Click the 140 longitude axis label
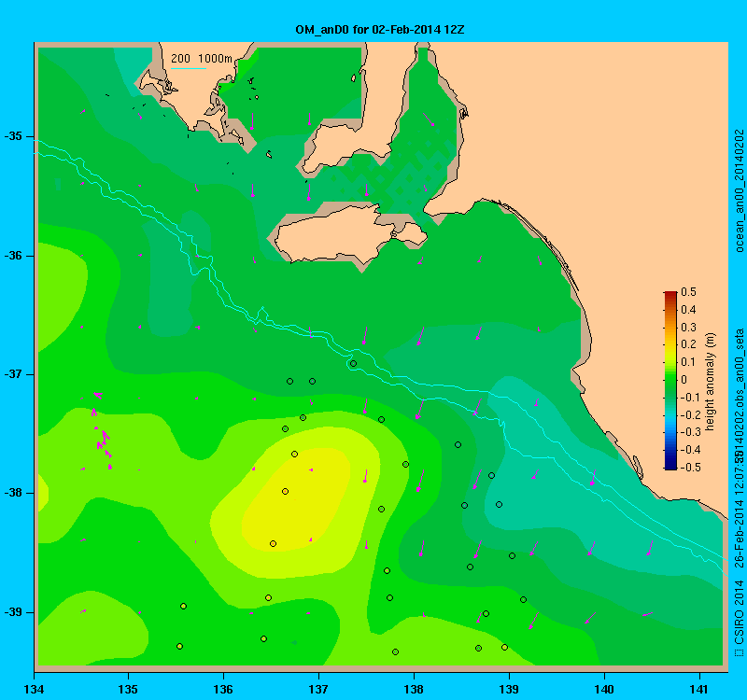This screenshot has width=747, height=700. (604, 689)
